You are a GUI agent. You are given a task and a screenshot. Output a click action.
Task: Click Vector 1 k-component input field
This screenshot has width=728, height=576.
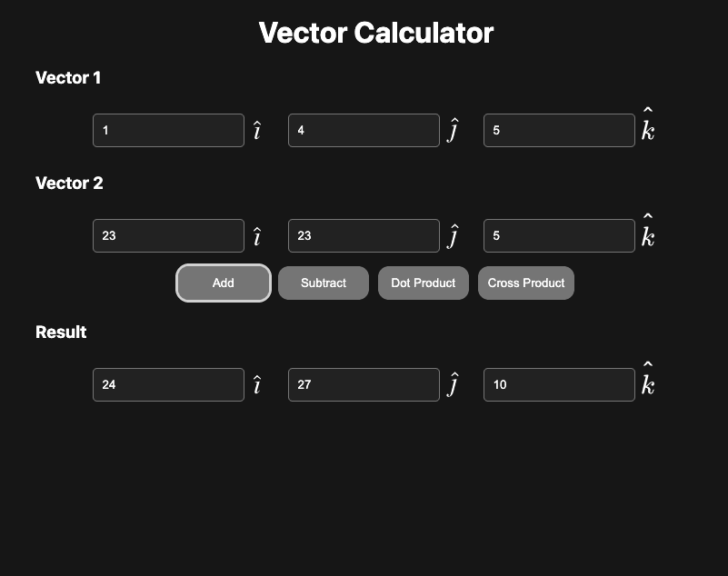tap(559, 130)
